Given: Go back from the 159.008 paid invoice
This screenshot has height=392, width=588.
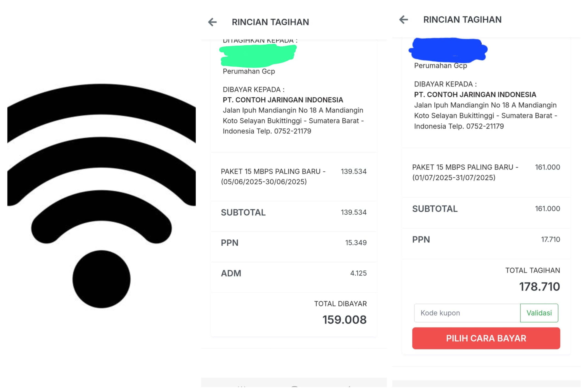Looking at the screenshot, I should 212,22.
